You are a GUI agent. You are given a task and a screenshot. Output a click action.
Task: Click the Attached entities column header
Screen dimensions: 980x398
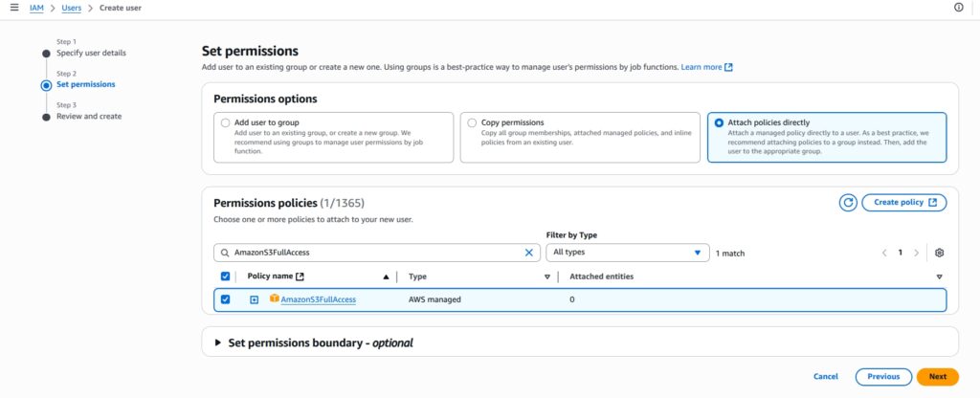[601, 276]
